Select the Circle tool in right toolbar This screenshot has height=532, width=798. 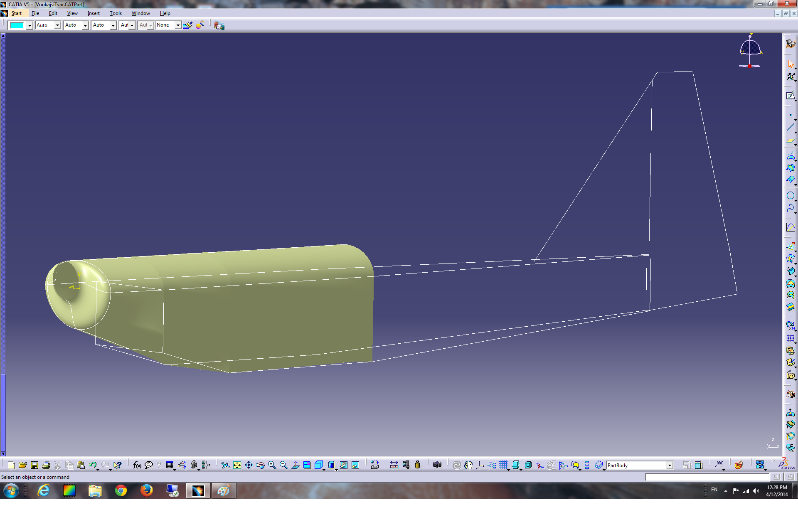[x=790, y=195]
